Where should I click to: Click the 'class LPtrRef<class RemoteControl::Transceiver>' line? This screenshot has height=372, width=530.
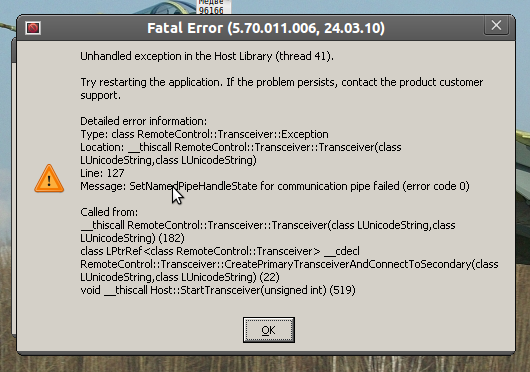click(220, 251)
